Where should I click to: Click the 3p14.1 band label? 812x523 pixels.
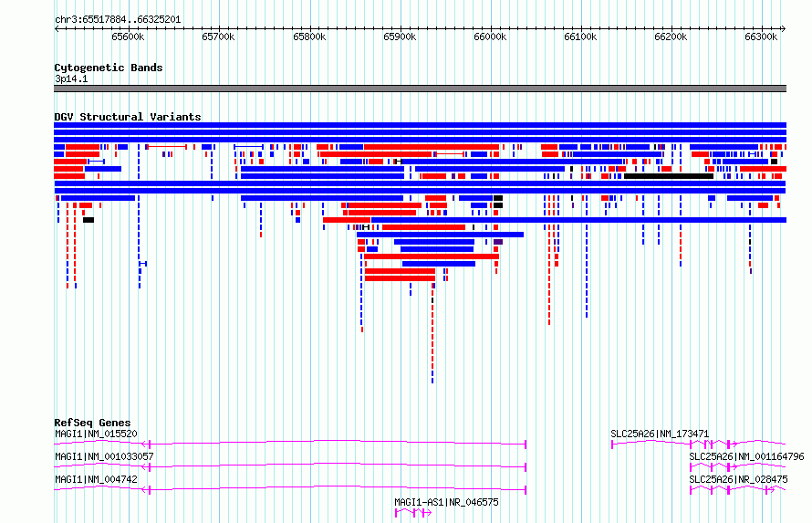tap(71, 78)
